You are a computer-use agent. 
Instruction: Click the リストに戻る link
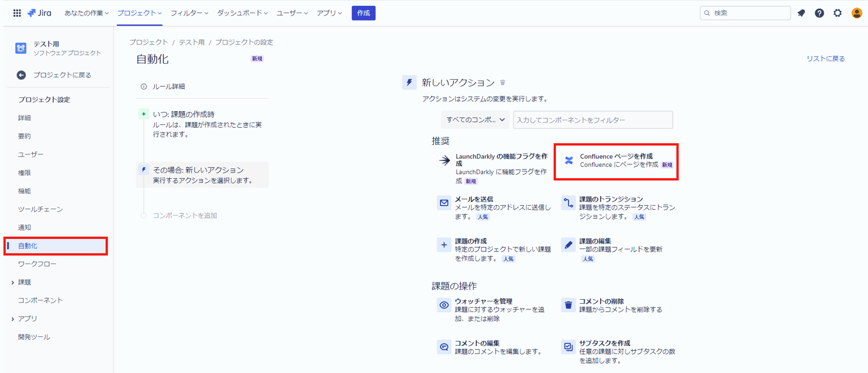pos(826,58)
